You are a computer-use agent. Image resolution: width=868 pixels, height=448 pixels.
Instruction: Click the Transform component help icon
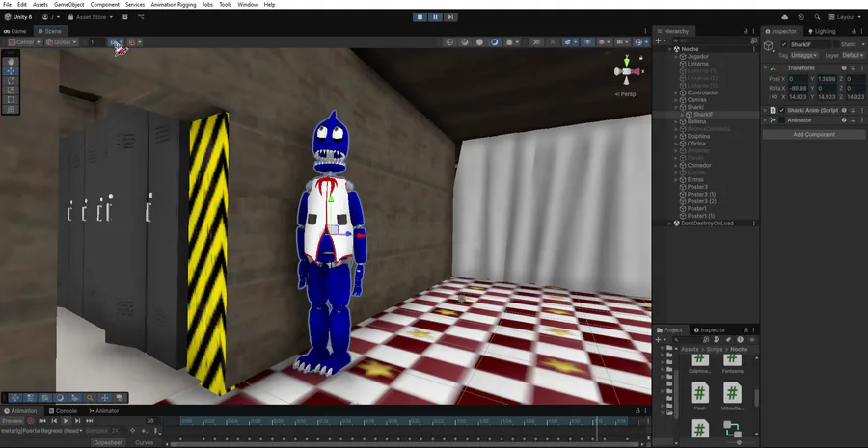(844, 68)
